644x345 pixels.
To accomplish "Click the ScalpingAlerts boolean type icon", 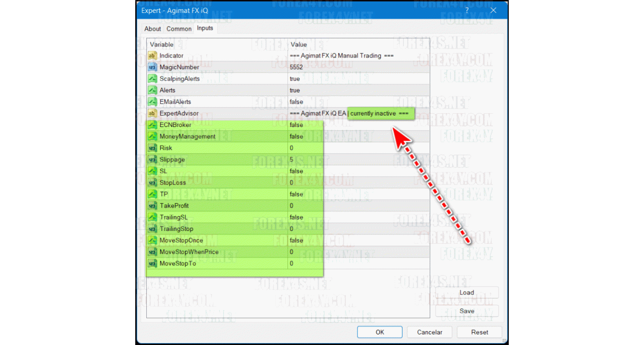I will (x=152, y=79).
